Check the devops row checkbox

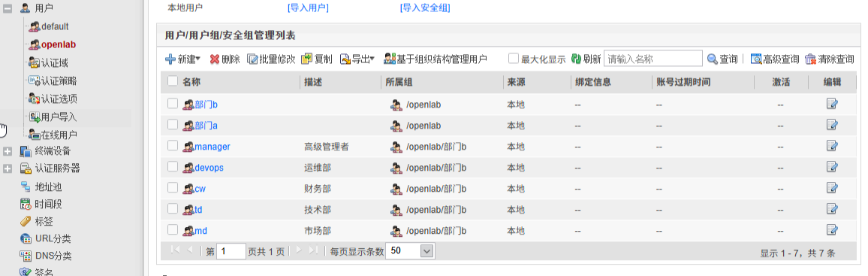point(173,166)
